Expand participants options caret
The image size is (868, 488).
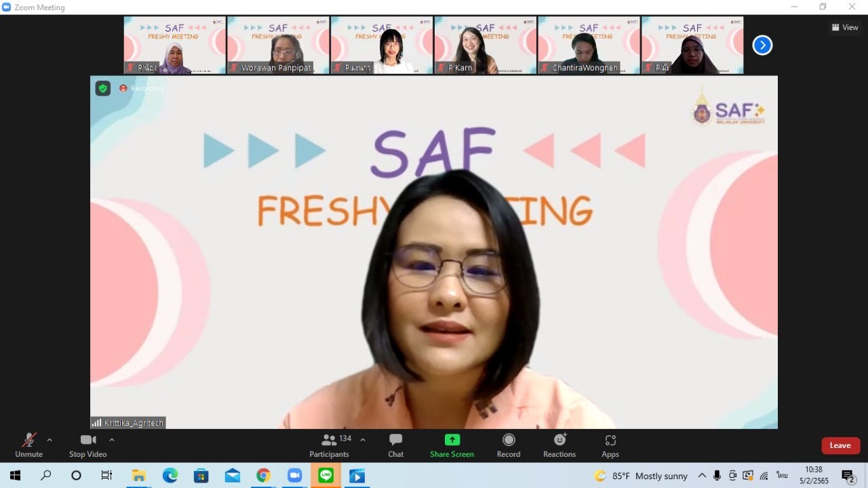pos(363,440)
